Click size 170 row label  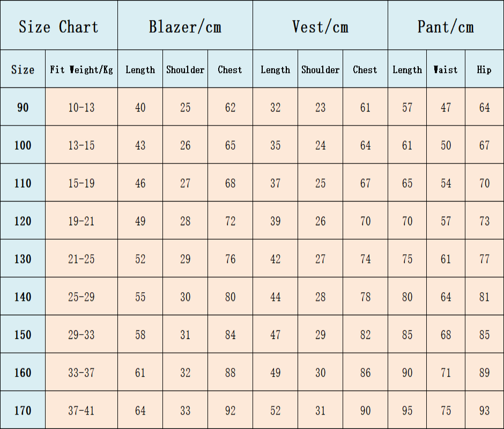point(23,410)
